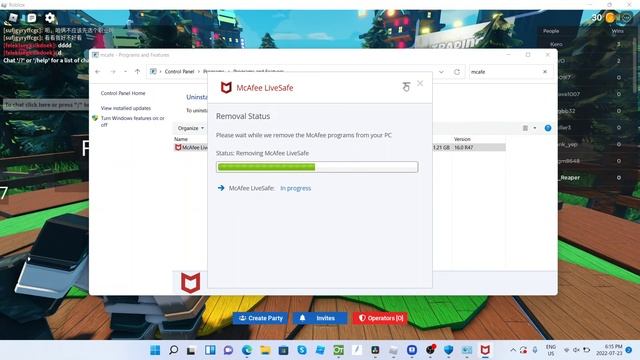
Task: Go up one folder level
Action: [138, 71]
